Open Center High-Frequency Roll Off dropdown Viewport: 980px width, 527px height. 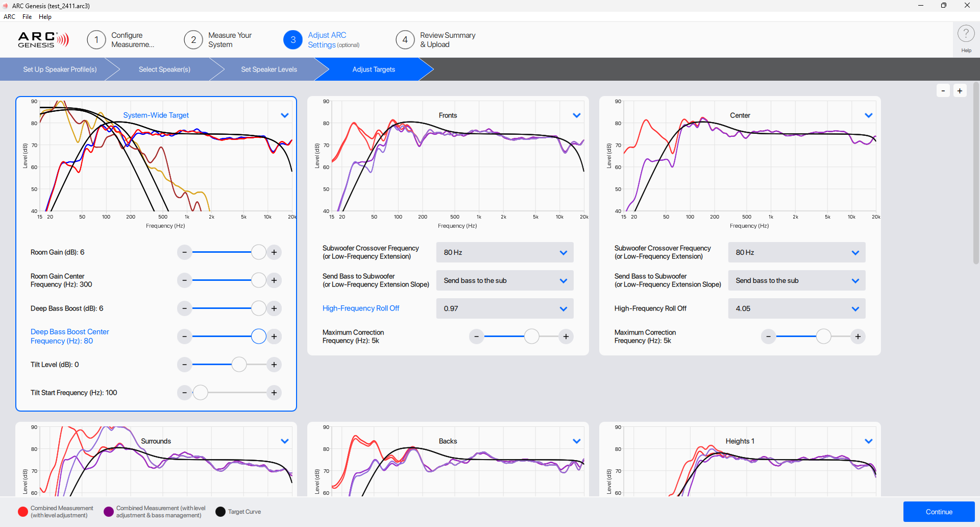796,308
